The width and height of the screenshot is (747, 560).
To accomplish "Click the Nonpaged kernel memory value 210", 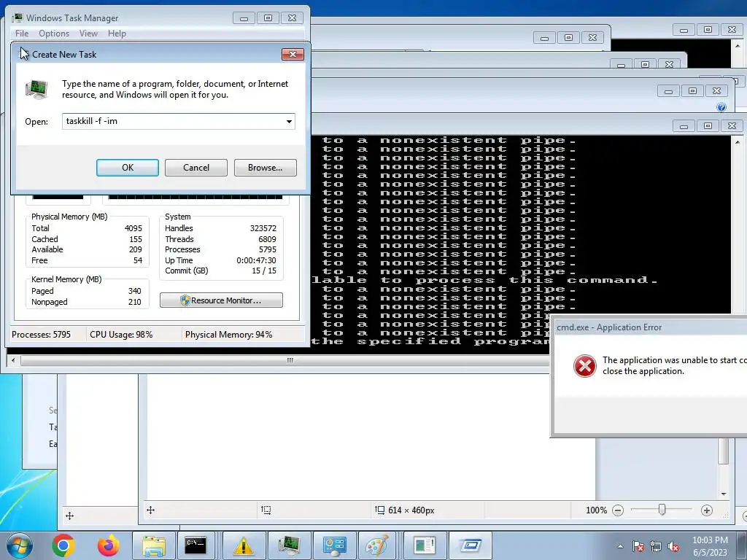I will pyautogui.click(x=135, y=302).
